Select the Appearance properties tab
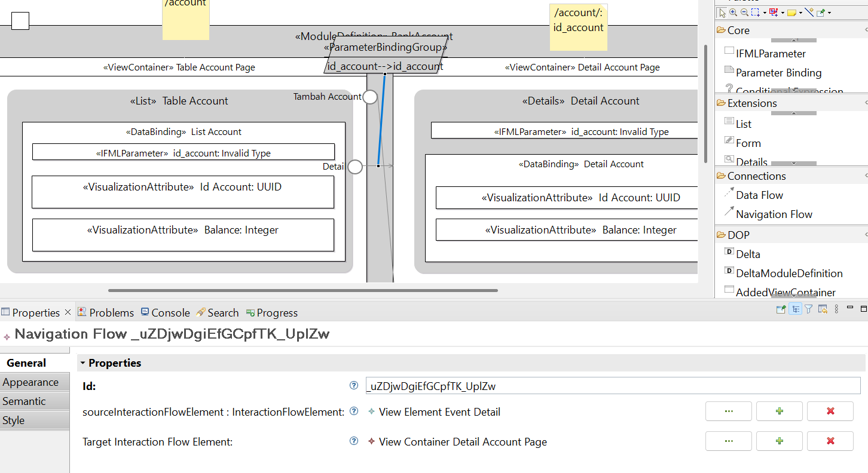 [35, 382]
